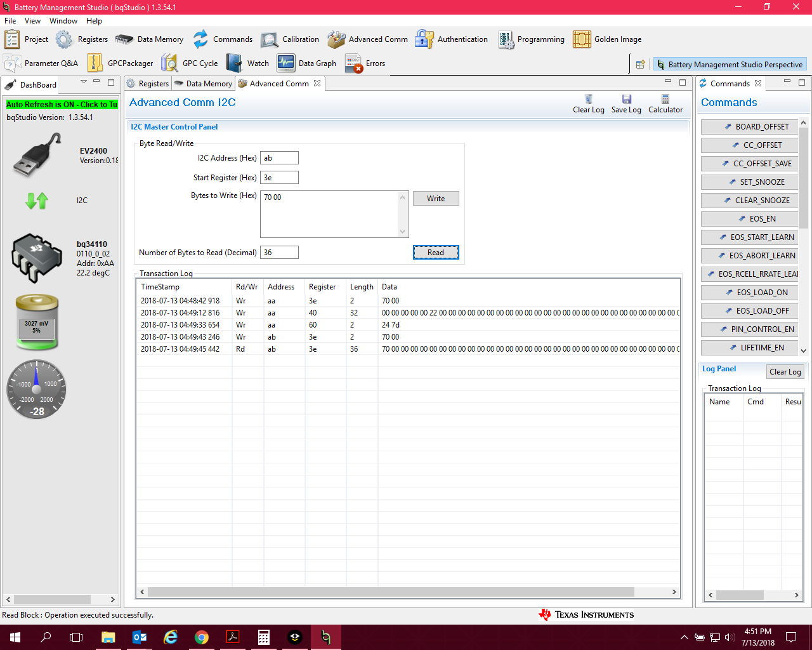Click the right arrow of transaction log scrollbar

[x=674, y=592]
